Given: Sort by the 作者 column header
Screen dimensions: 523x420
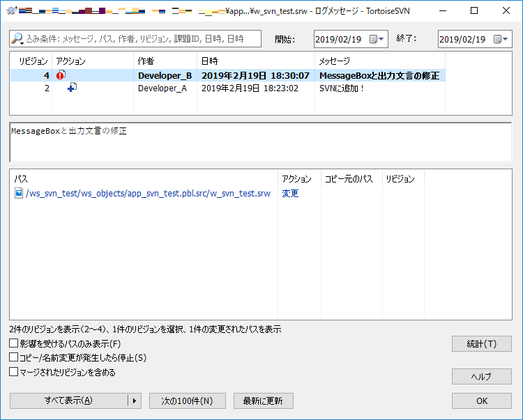Looking at the screenshot, I should point(146,61).
